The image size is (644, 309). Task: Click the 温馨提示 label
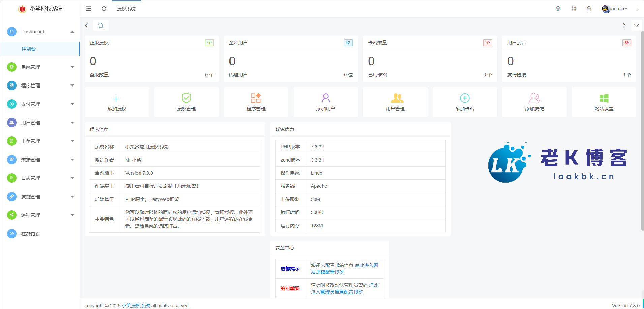(290, 269)
